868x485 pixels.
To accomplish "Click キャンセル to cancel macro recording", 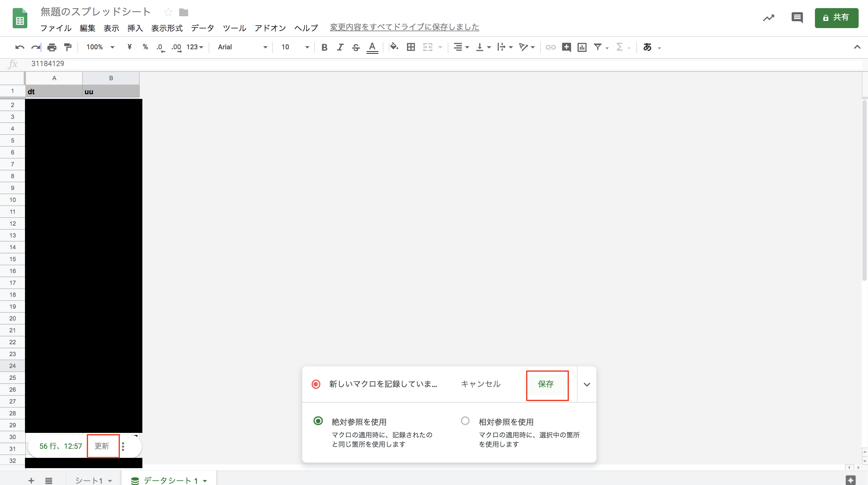I will [481, 384].
